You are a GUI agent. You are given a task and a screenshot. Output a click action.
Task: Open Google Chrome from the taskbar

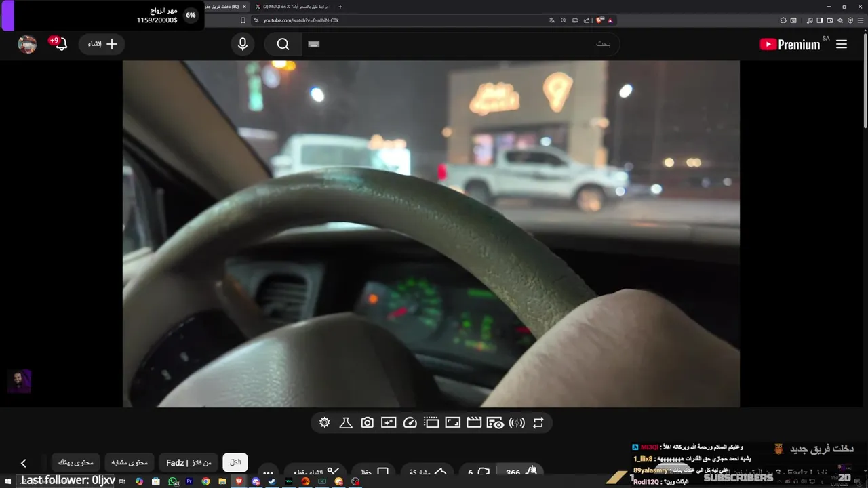pos(205,481)
